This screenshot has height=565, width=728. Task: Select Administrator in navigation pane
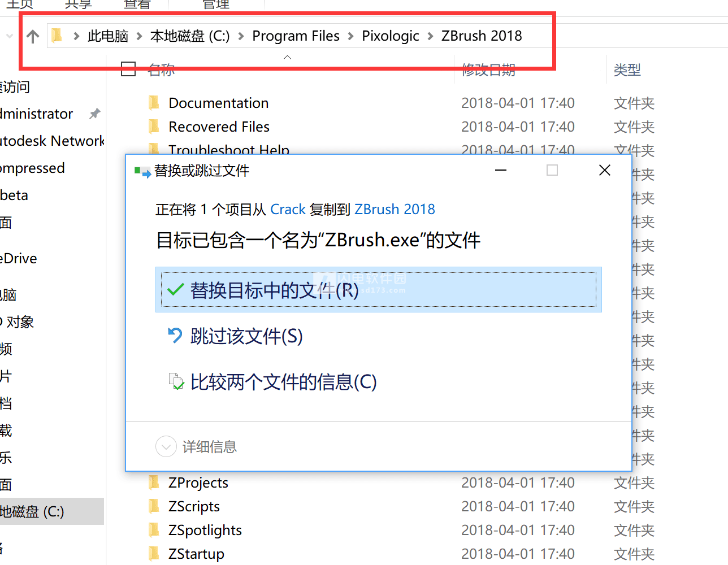click(36, 114)
